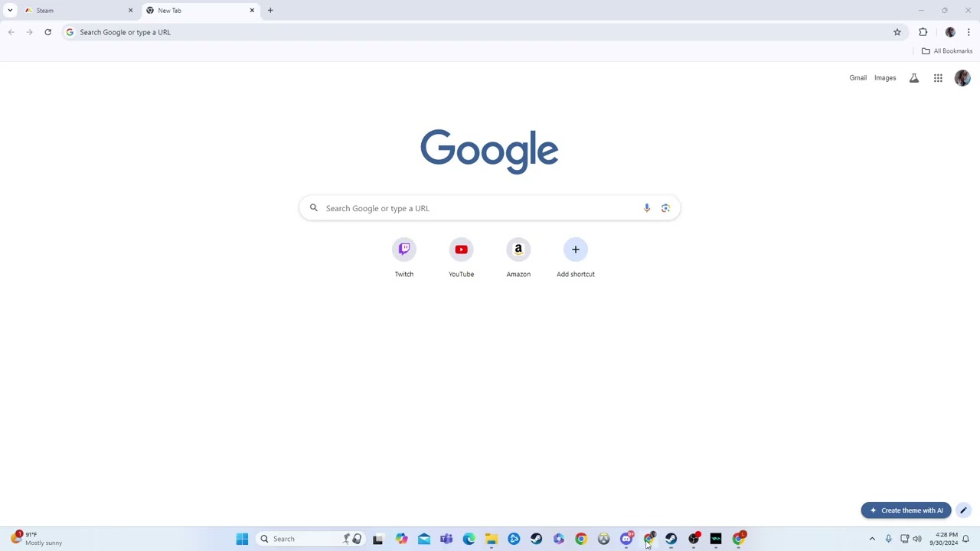Open the Windows Start menu
This screenshot has width=980, height=551.
coord(242,539)
